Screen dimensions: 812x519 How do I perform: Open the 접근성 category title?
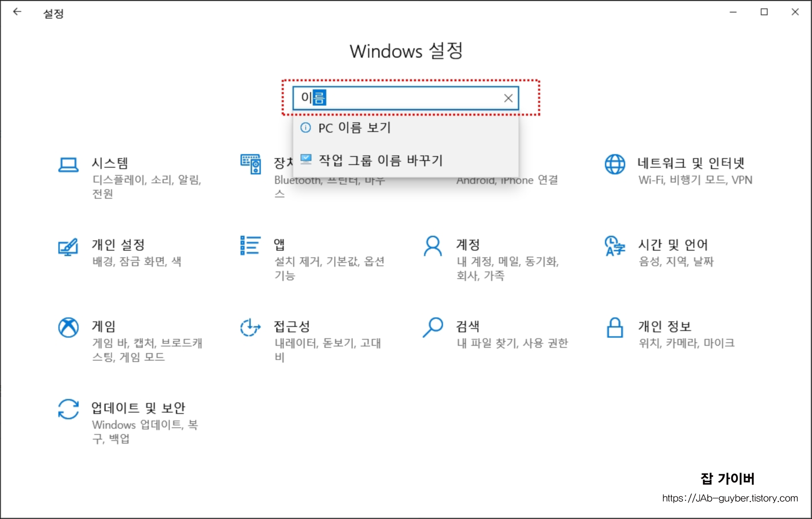pyautogui.click(x=292, y=326)
